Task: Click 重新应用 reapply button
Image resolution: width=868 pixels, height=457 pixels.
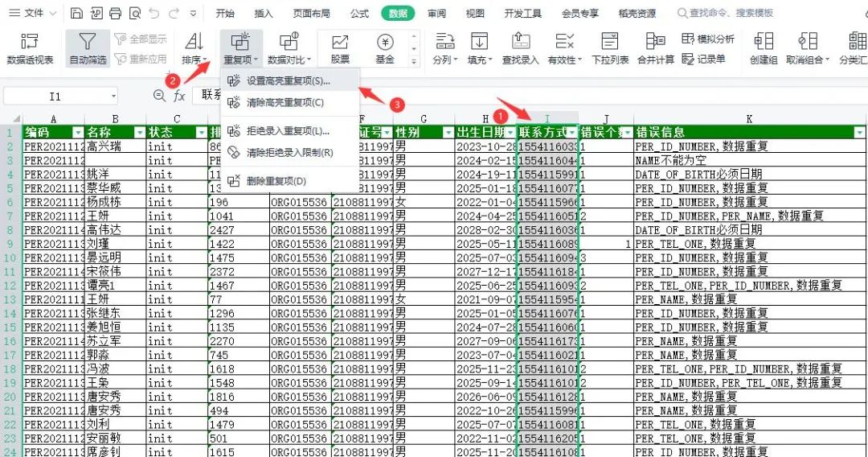Action: [141, 59]
